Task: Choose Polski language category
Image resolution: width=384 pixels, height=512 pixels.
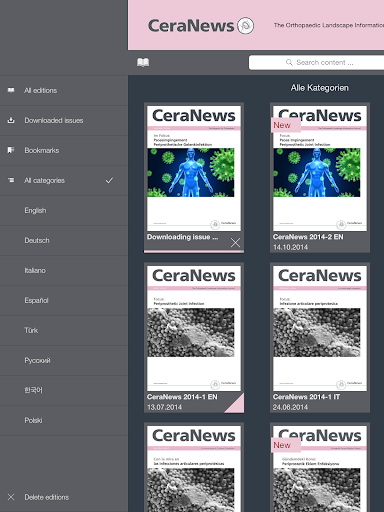Action: pos(64,421)
